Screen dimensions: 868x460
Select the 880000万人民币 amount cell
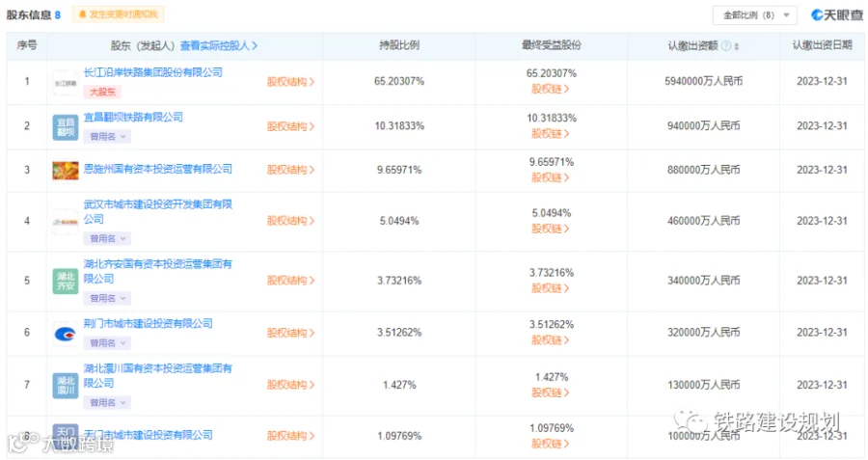click(x=704, y=170)
